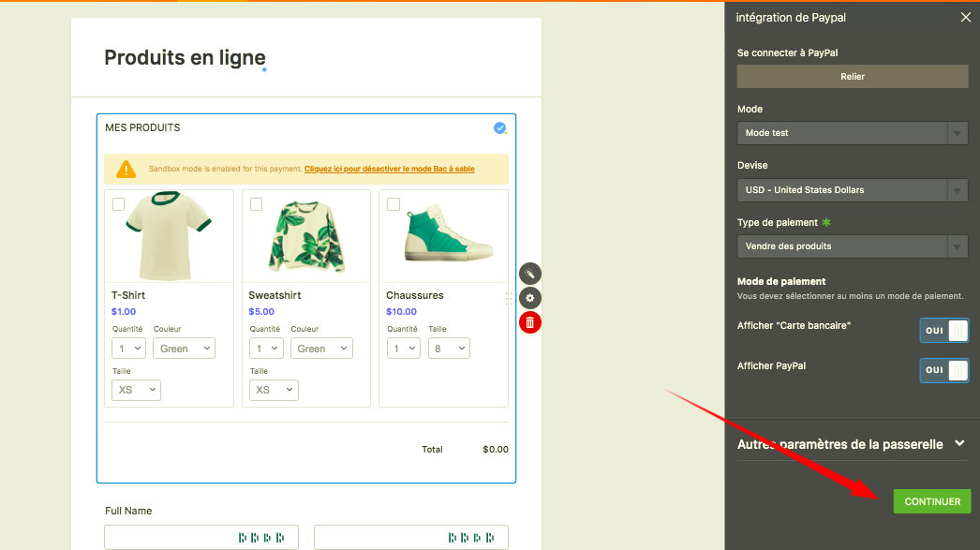Click the green CONTINUER button
Viewport: 980px width, 550px height.
[932, 501]
